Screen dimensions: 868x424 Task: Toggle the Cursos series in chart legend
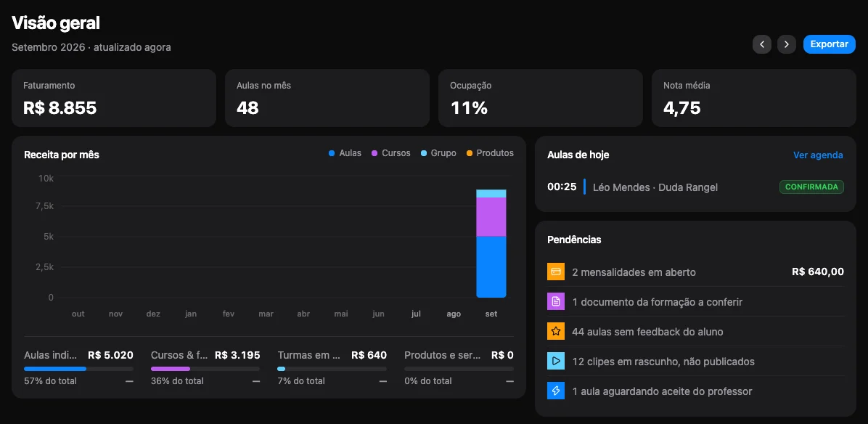(391, 153)
